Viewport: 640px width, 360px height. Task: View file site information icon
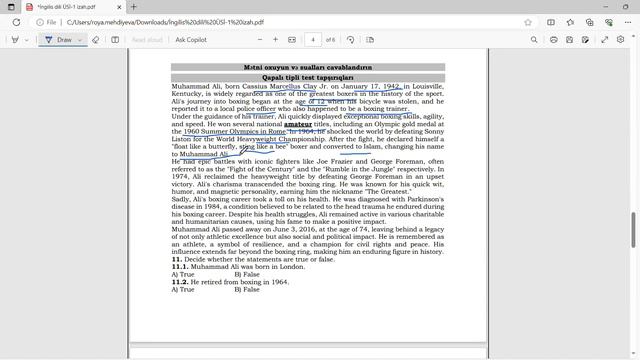point(40,22)
